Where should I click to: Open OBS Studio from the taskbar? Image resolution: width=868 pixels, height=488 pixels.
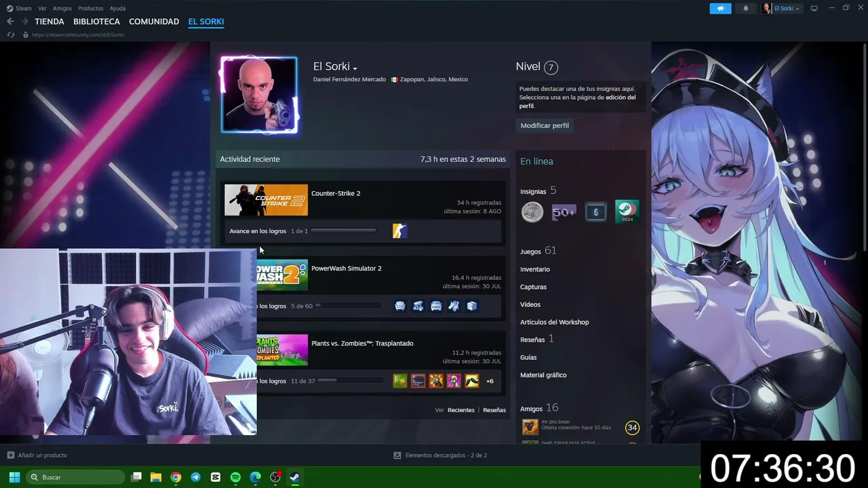pyautogui.click(x=275, y=477)
